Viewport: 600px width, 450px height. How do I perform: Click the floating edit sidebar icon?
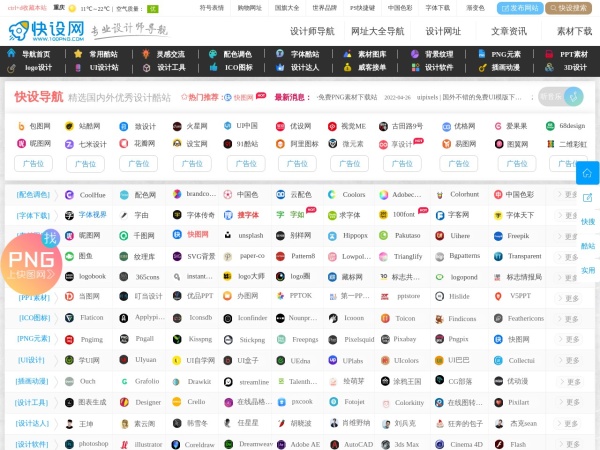587,198
